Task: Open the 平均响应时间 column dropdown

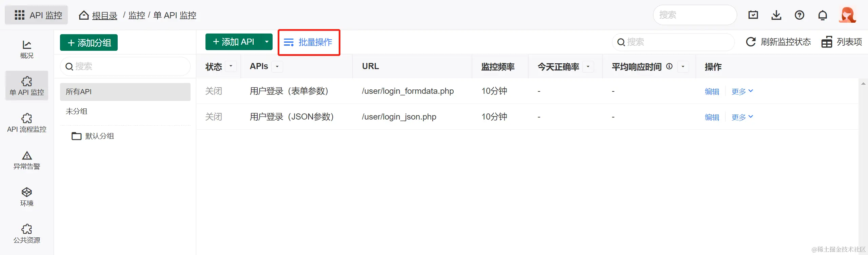Action: click(x=683, y=66)
